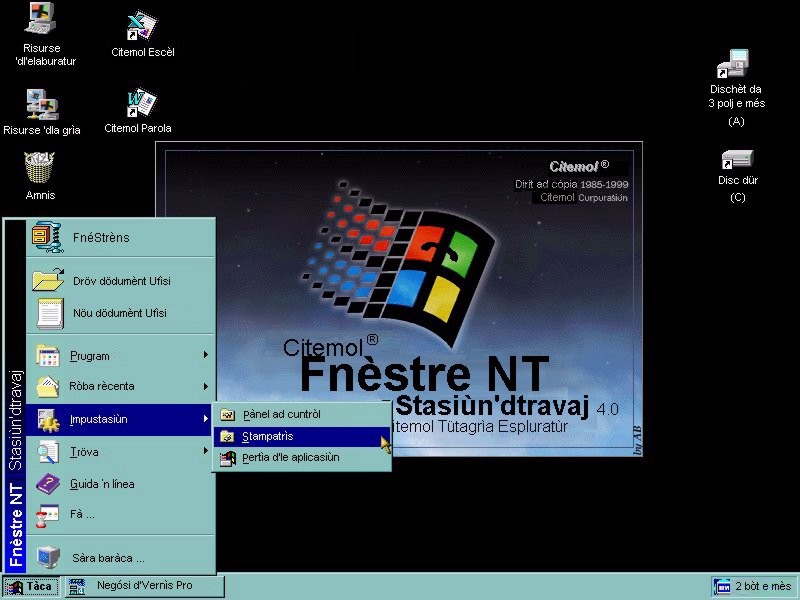Click the Prugram icon in start menu

[48, 356]
